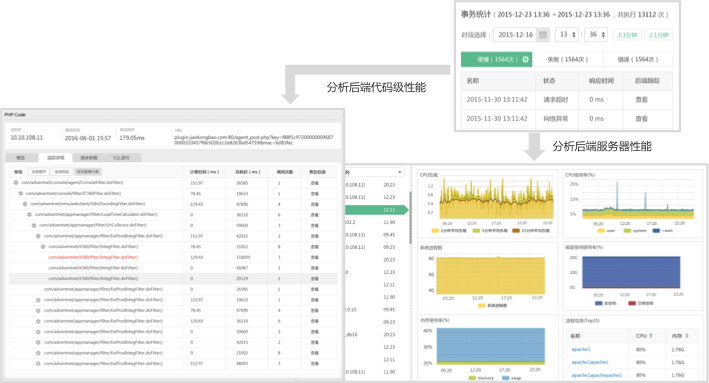Collapse the ConsoleFilter.doFilter() tree node

(x=16, y=183)
